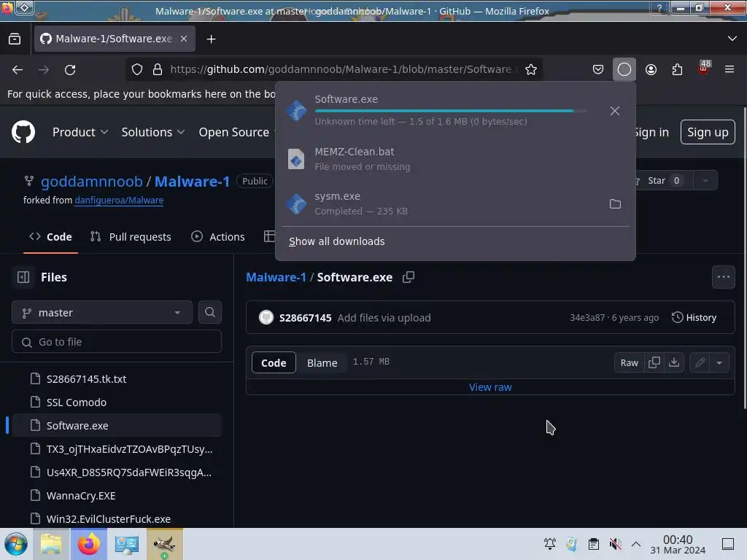747x560 pixels.
Task: Click the site lock icon
Action: pos(158,69)
